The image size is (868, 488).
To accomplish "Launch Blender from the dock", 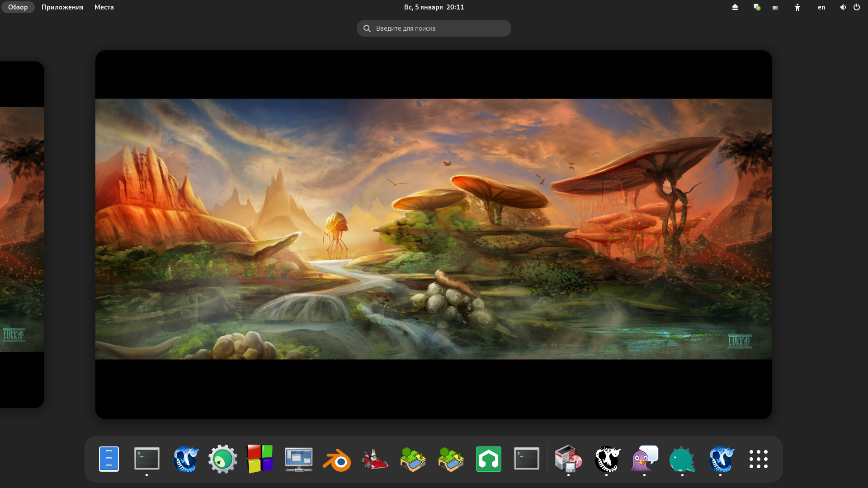I will 337,459.
